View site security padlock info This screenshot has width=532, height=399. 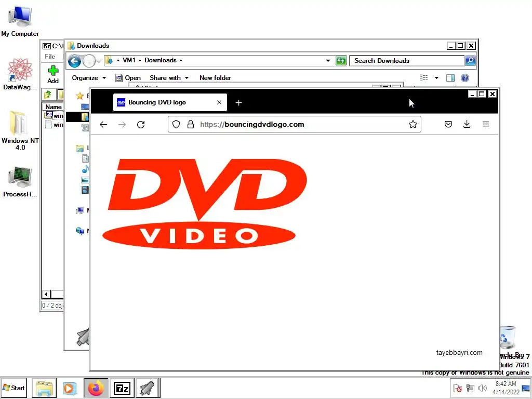tap(191, 124)
